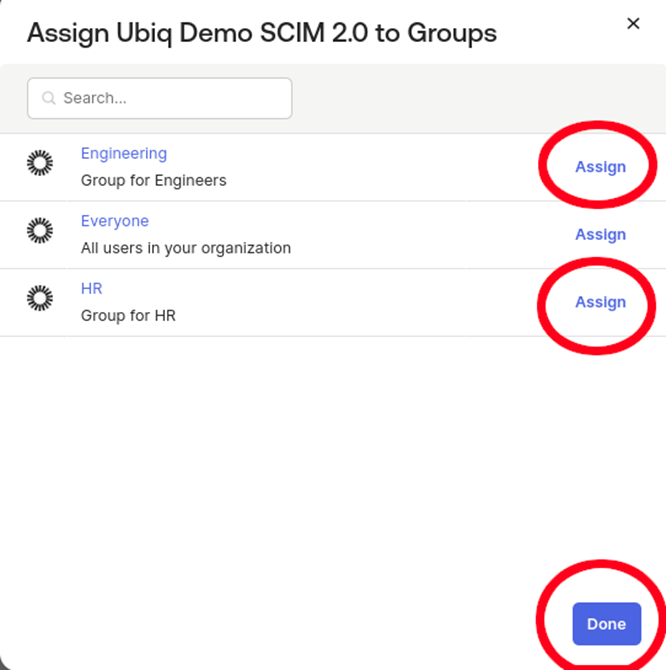Close the Assign to Groups dialog
This screenshot has height=670, width=666.
(633, 24)
